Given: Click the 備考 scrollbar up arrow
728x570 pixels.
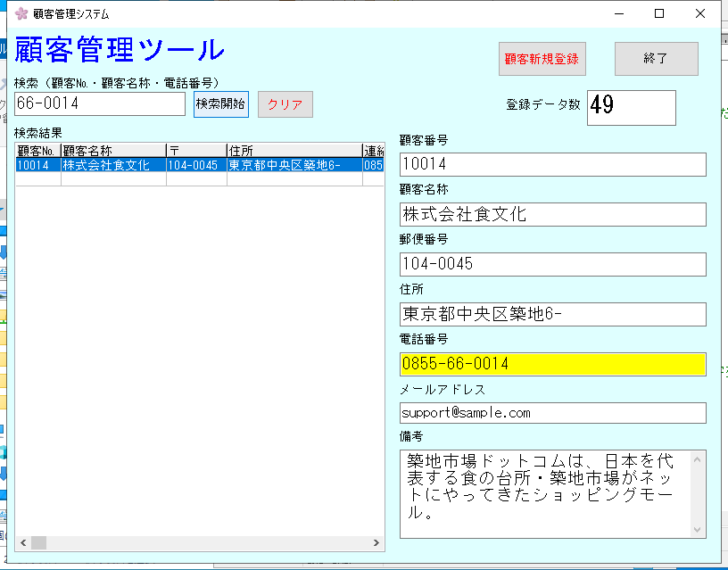Looking at the screenshot, I should click(697, 459).
